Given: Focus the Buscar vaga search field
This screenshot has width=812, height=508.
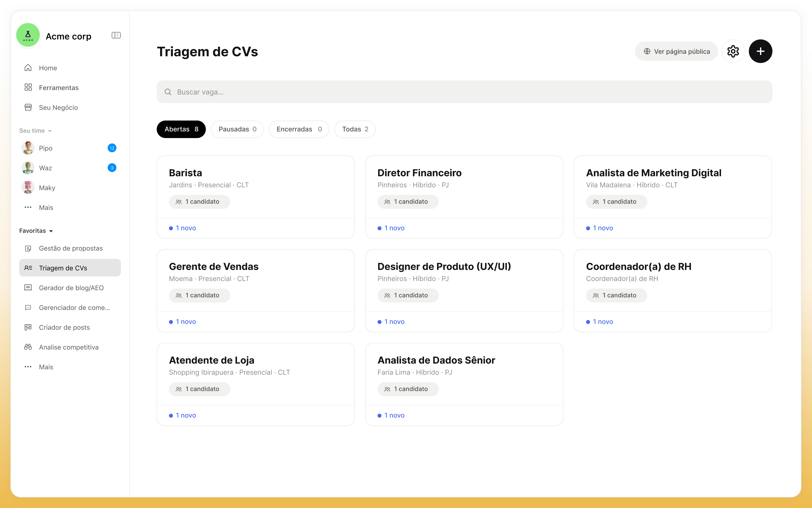Looking at the screenshot, I should coord(465,92).
